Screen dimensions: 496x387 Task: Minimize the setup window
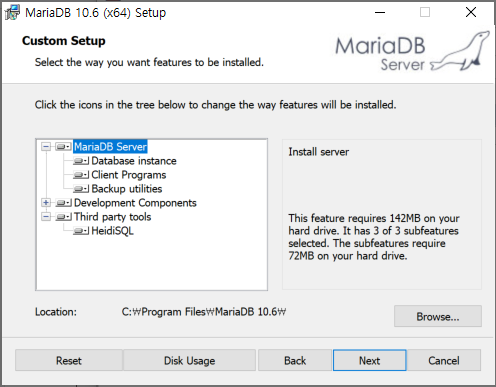380,13
